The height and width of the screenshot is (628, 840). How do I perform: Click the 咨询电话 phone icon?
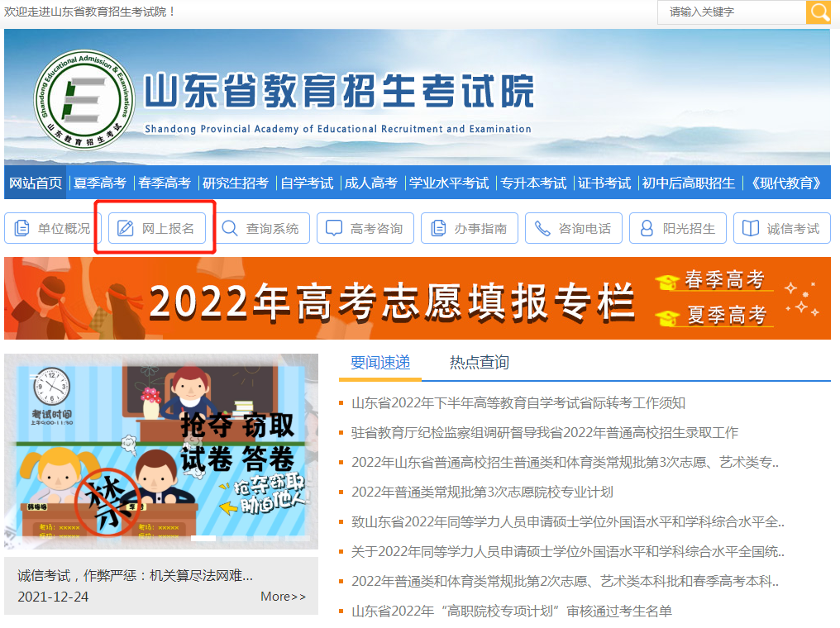pos(542,228)
